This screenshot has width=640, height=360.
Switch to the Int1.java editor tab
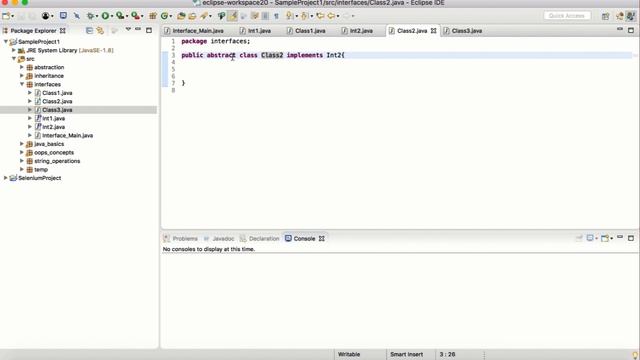[256, 31]
